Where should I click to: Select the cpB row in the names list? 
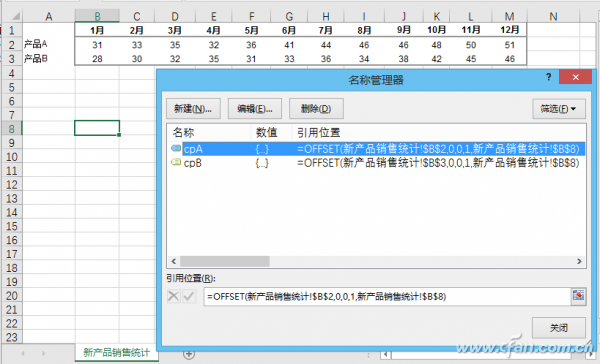377,163
